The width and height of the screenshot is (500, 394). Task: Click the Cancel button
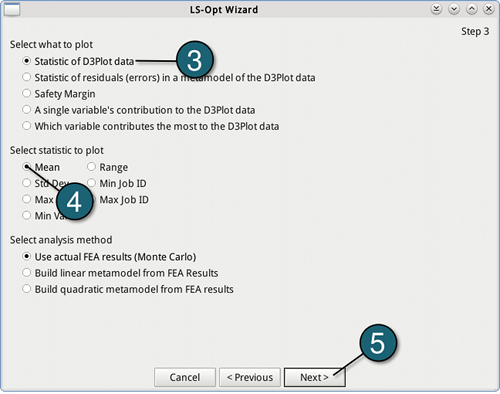pyautogui.click(x=185, y=377)
